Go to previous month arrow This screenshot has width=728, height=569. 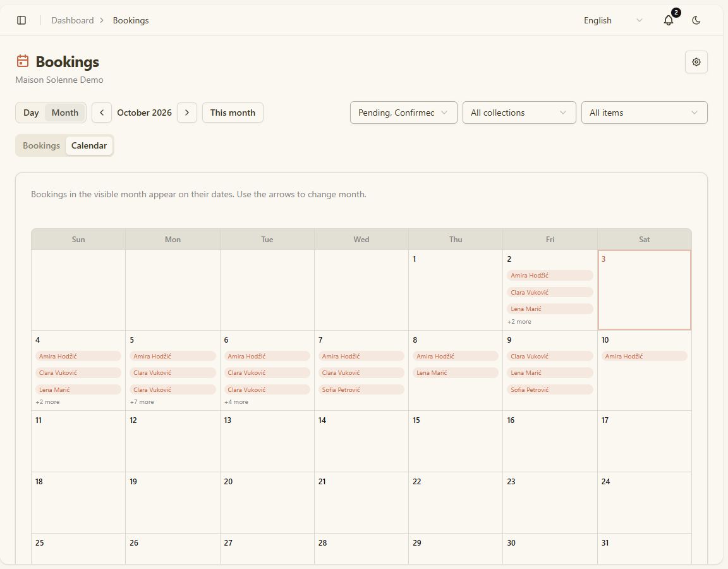tap(102, 113)
